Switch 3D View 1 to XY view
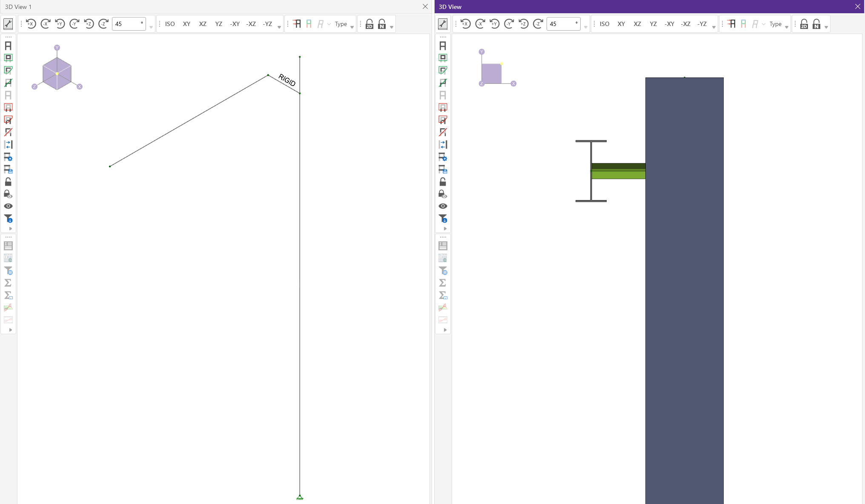The height and width of the screenshot is (504, 865). coord(186,24)
